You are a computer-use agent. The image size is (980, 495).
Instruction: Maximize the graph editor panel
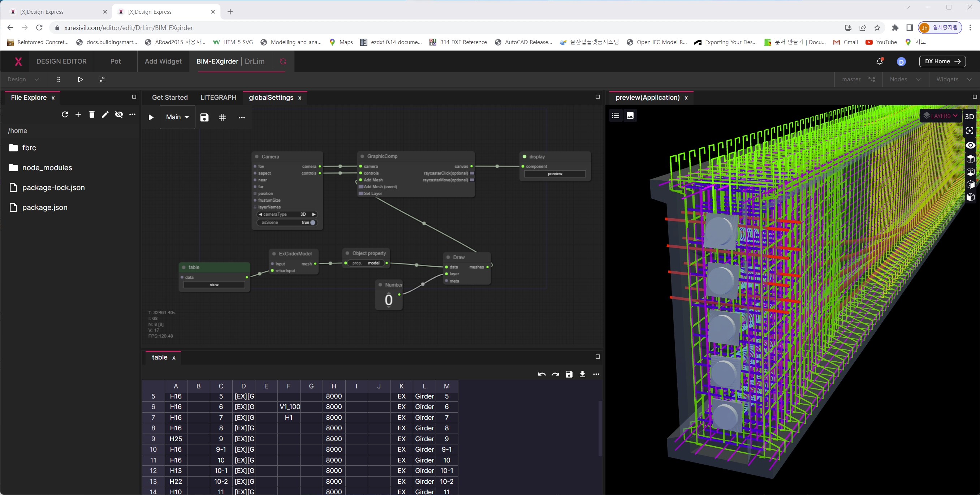click(x=598, y=96)
